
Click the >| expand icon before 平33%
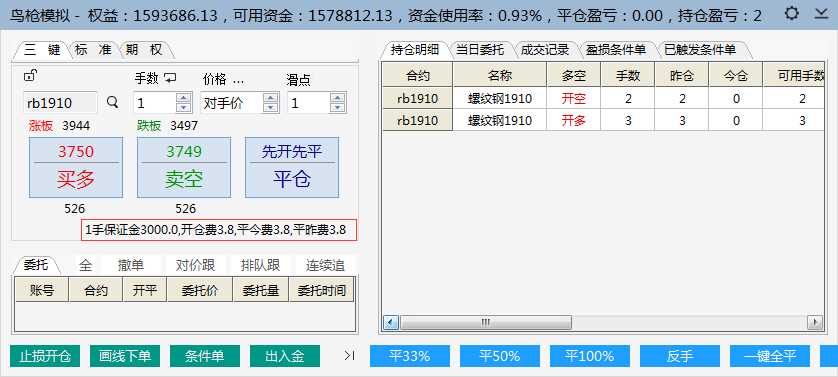coord(350,356)
